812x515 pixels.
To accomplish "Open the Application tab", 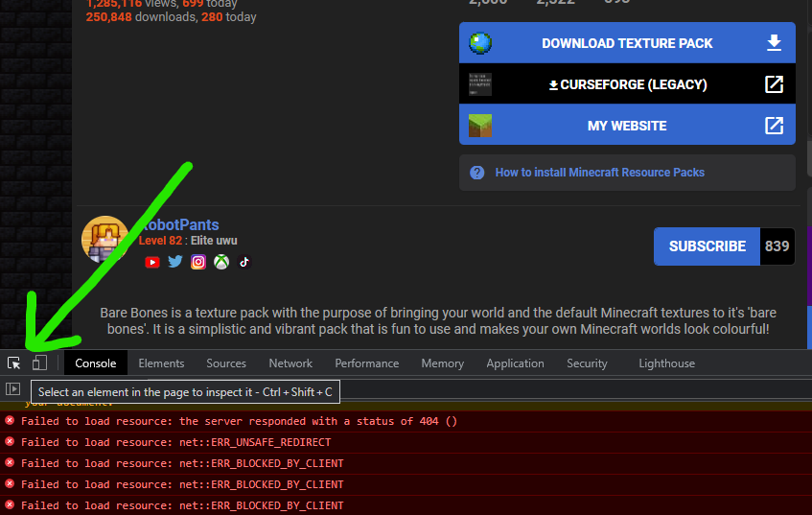I will [515, 363].
